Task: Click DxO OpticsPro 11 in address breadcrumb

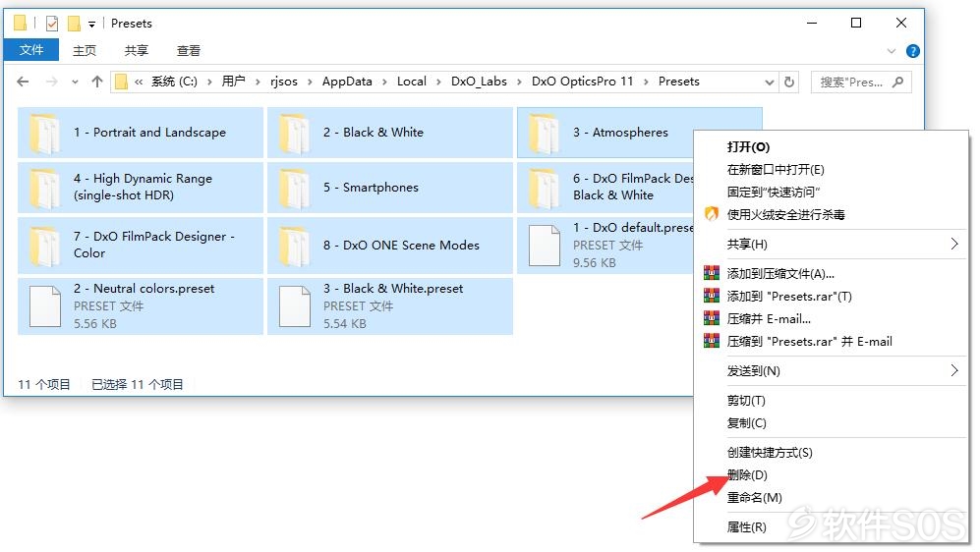Action: coord(583,82)
